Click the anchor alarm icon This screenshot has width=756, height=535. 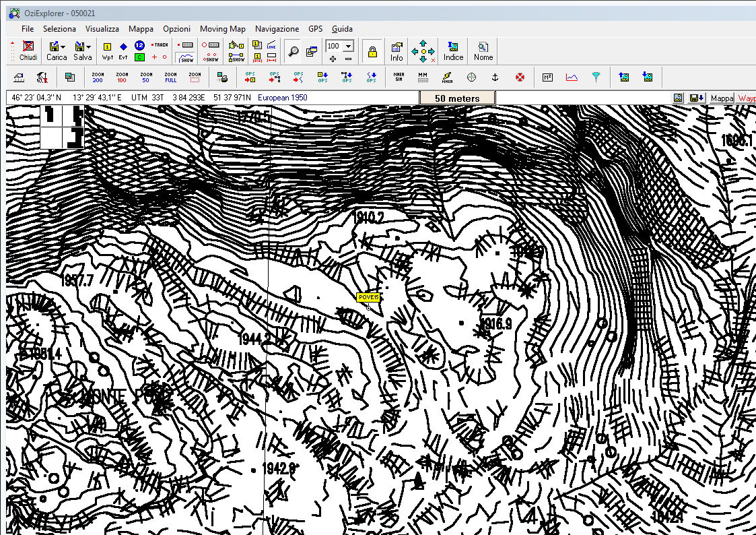(x=494, y=77)
